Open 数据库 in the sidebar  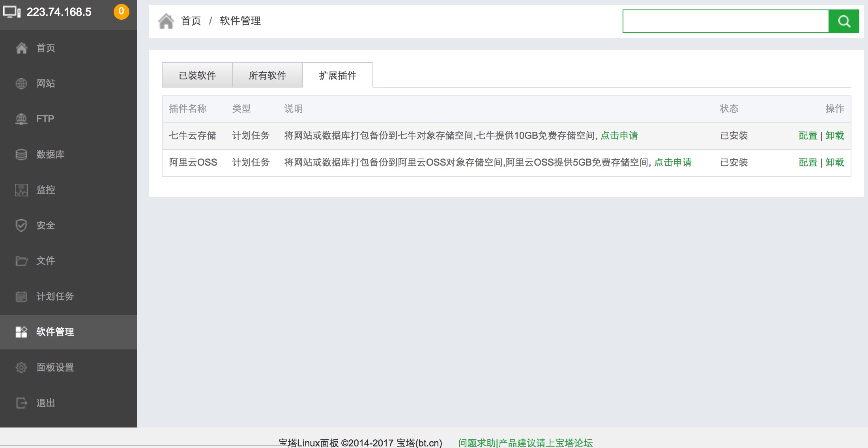69,155
